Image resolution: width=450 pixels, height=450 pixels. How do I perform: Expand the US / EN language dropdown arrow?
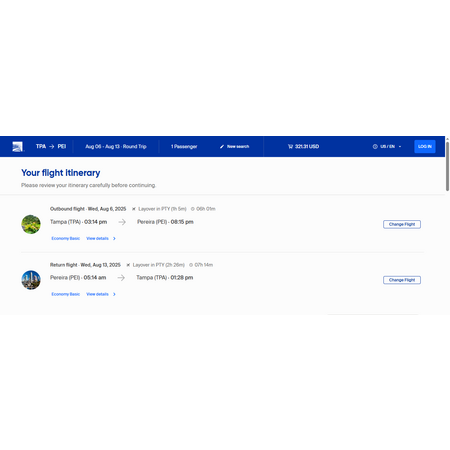pos(400,147)
